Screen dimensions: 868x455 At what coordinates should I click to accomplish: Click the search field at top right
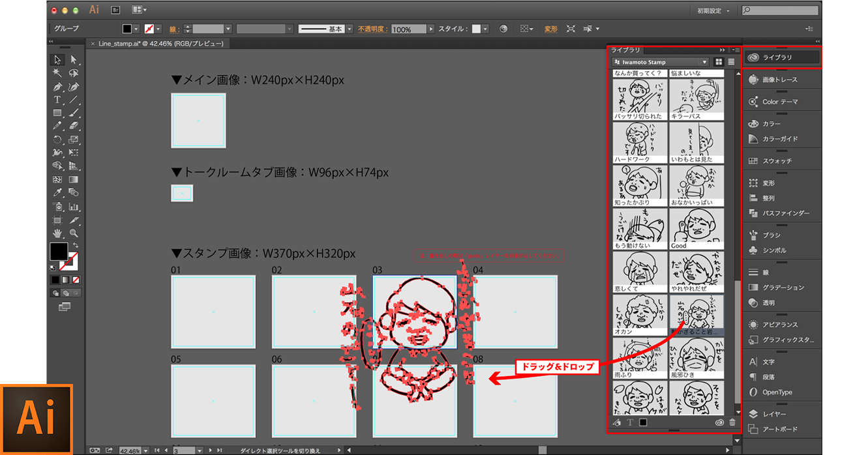point(780,10)
